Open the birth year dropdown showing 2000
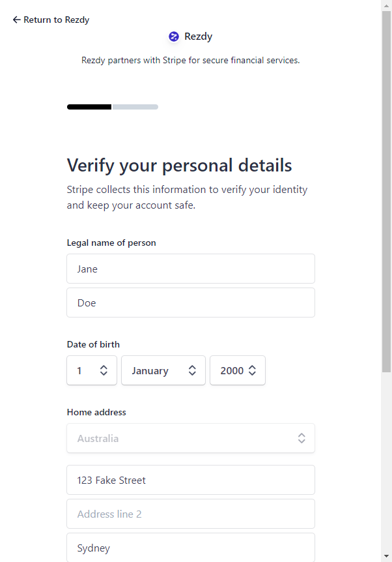Viewport: 392px width, 562px height. (x=238, y=370)
